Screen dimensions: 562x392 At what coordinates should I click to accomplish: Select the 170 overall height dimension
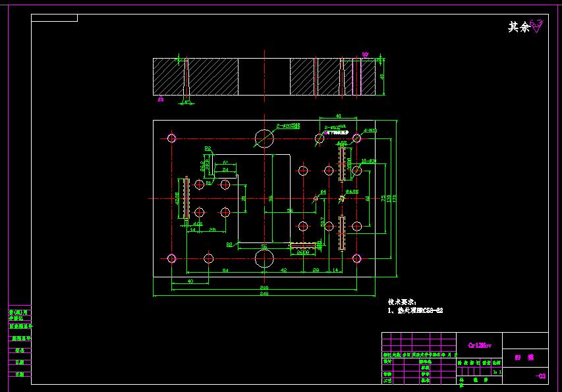point(394,198)
